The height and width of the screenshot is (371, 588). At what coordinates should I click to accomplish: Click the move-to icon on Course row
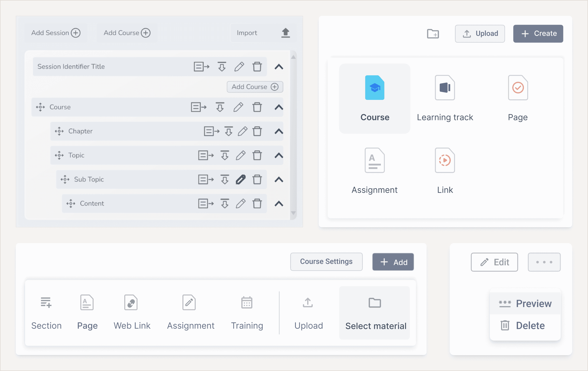(198, 107)
